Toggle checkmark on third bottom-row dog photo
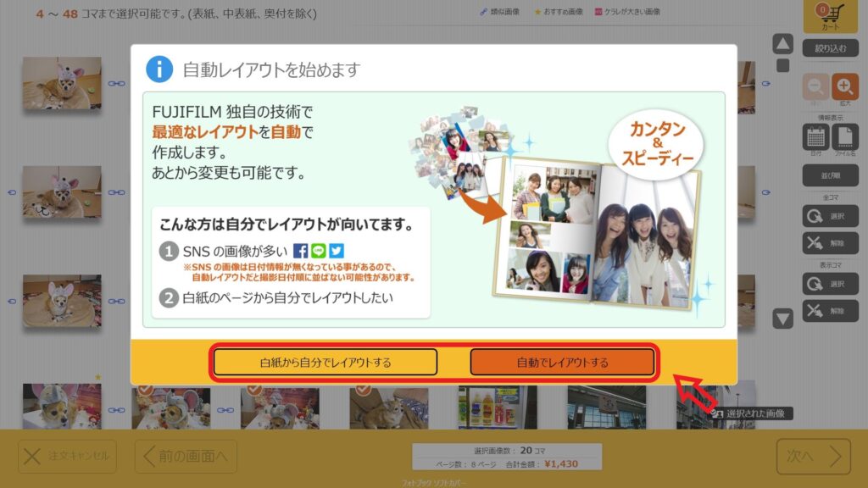 [254, 389]
